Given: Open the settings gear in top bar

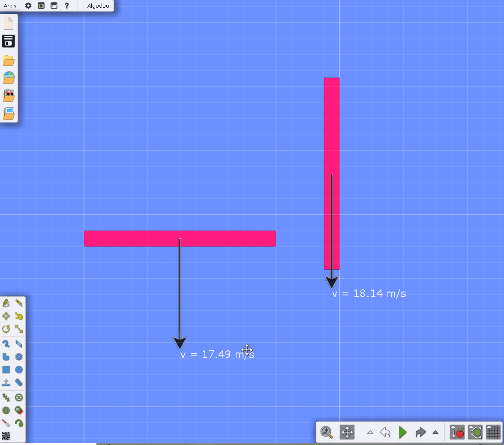Looking at the screenshot, I should point(28,6).
